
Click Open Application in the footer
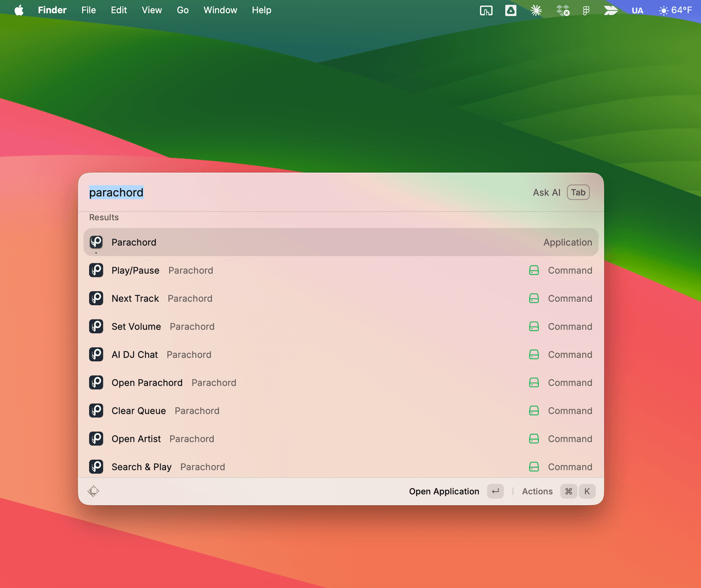pos(444,491)
